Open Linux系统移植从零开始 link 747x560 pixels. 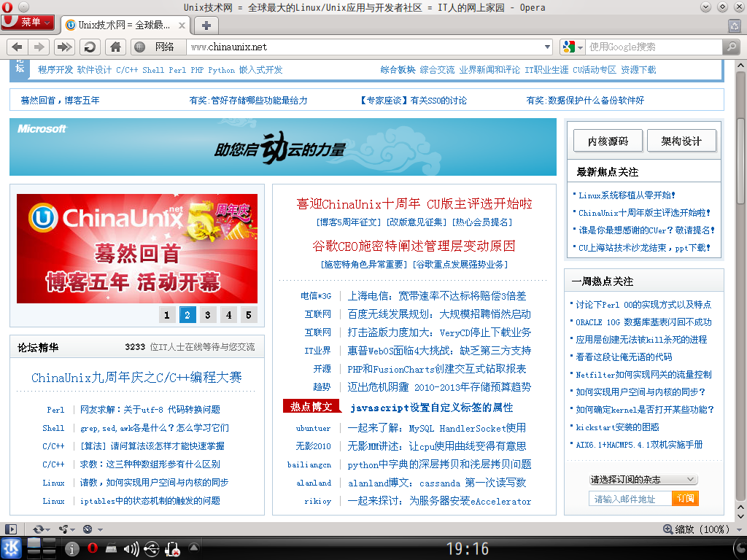pyautogui.click(x=627, y=195)
